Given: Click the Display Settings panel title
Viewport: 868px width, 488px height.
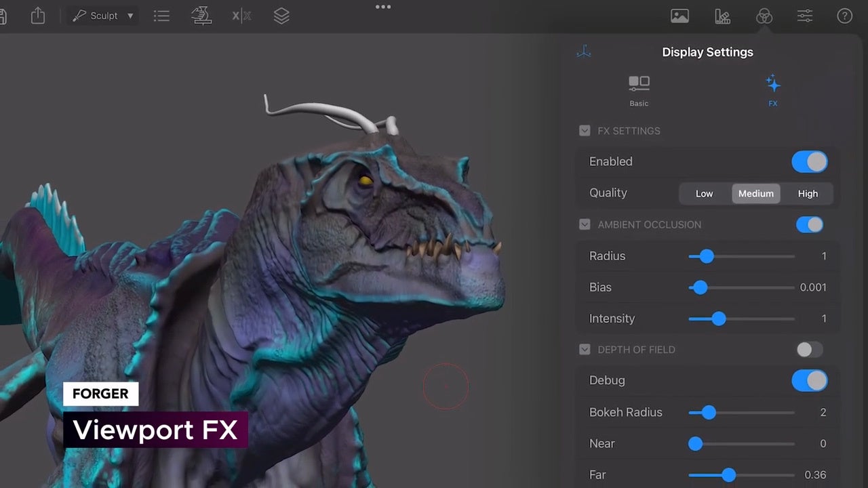Looking at the screenshot, I should coord(707,52).
